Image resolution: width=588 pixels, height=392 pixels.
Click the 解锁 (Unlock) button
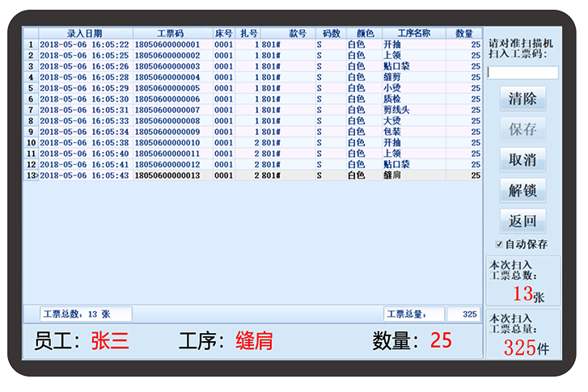pos(522,191)
